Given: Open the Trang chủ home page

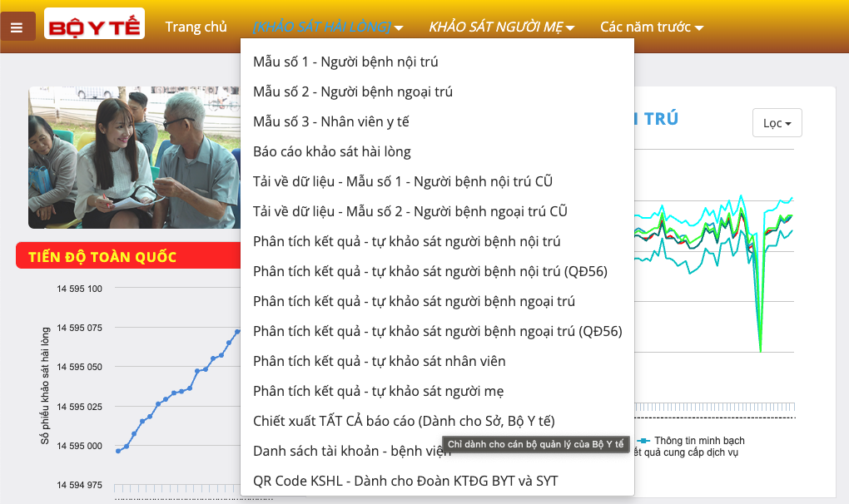Looking at the screenshot, I should pos(196,27).
